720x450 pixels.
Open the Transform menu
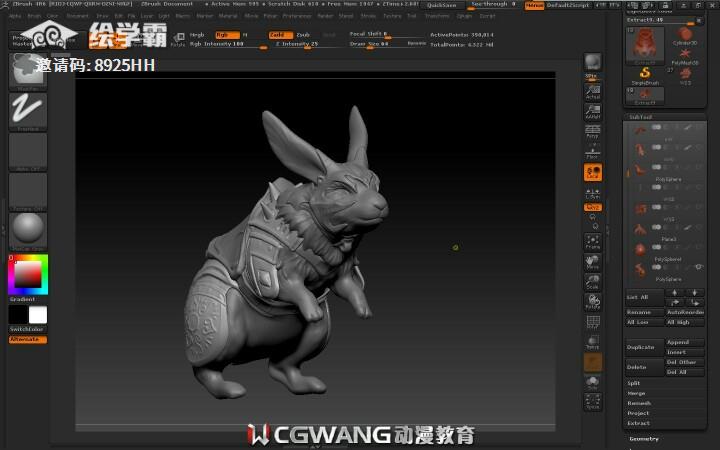click(x=437, y=16)
